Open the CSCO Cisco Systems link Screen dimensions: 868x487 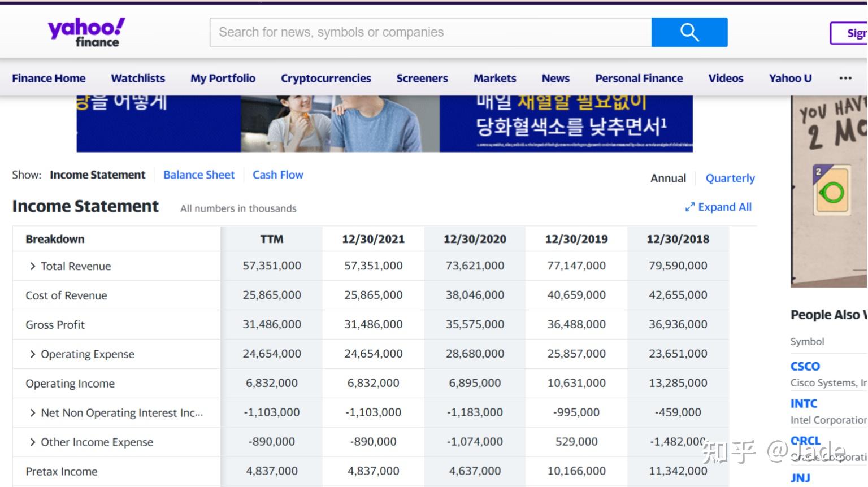tap(805, 366)
